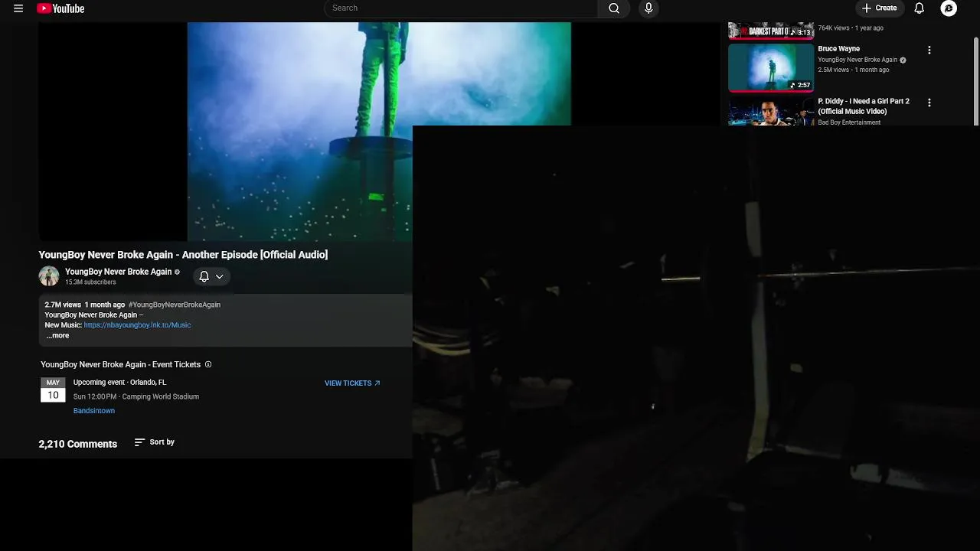
Task: Open the subscription notification bell dropdown
Action: coord(211,276)
